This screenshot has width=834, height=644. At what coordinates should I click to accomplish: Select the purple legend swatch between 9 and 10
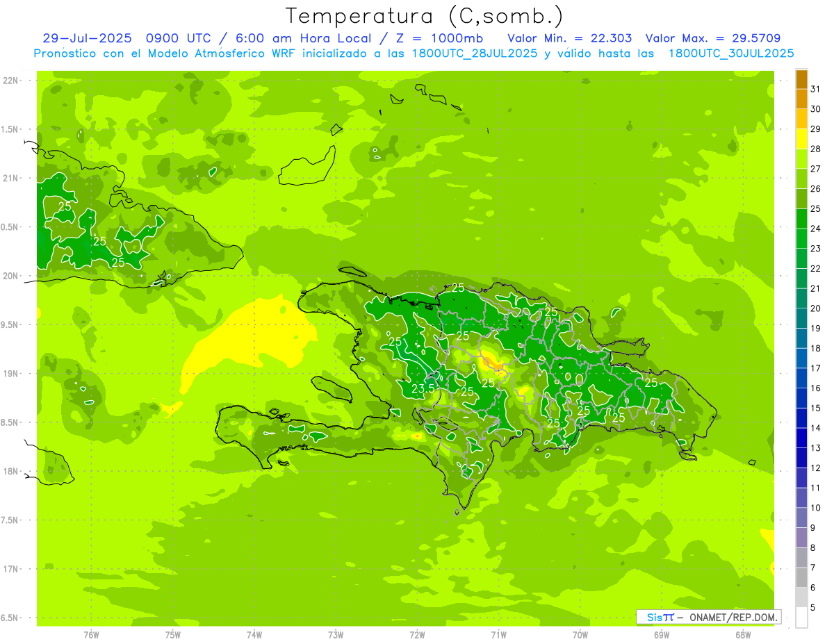tap(801, 518)
